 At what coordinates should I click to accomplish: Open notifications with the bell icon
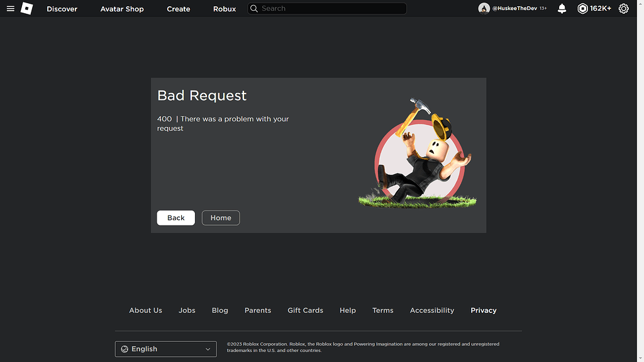tap(562, 9)
